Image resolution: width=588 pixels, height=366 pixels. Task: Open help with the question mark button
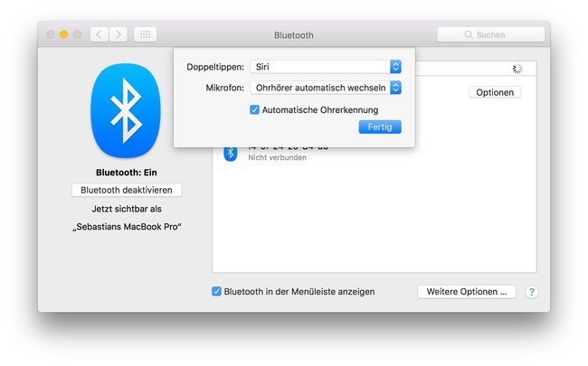tap(531, 292)
